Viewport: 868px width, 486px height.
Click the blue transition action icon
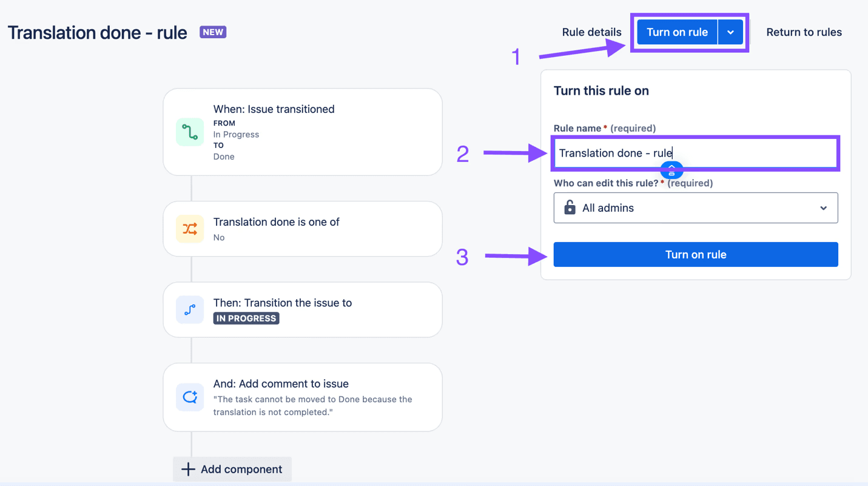(x=190, y=309)
